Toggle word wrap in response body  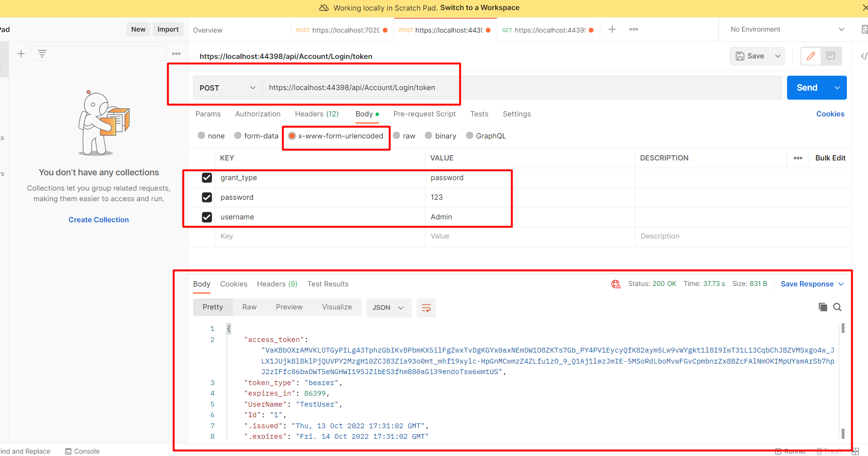(x=426, y=308)
